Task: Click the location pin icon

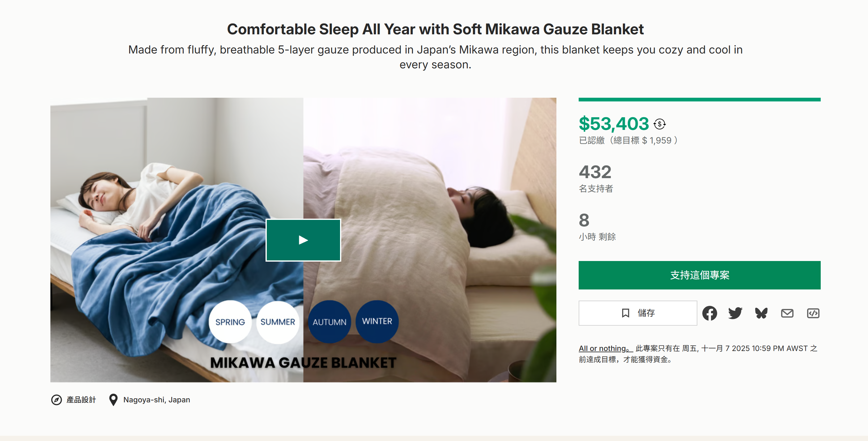Action: 113,400
